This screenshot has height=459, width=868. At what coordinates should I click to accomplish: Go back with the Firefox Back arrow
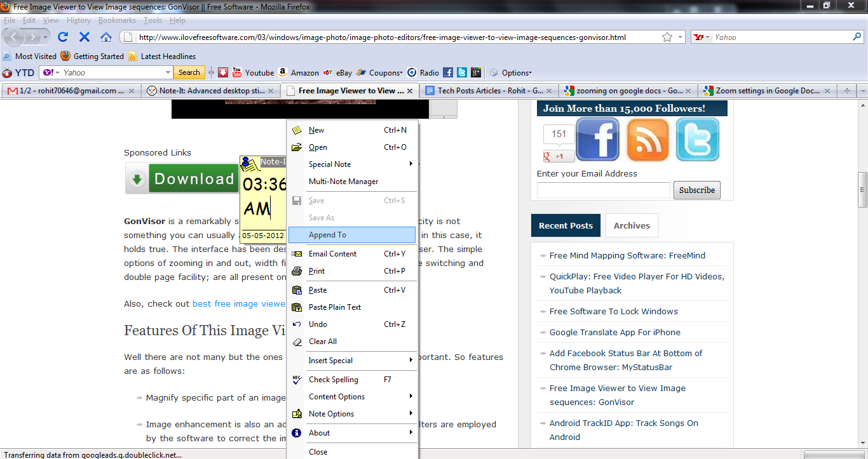(x=15, y=37)
